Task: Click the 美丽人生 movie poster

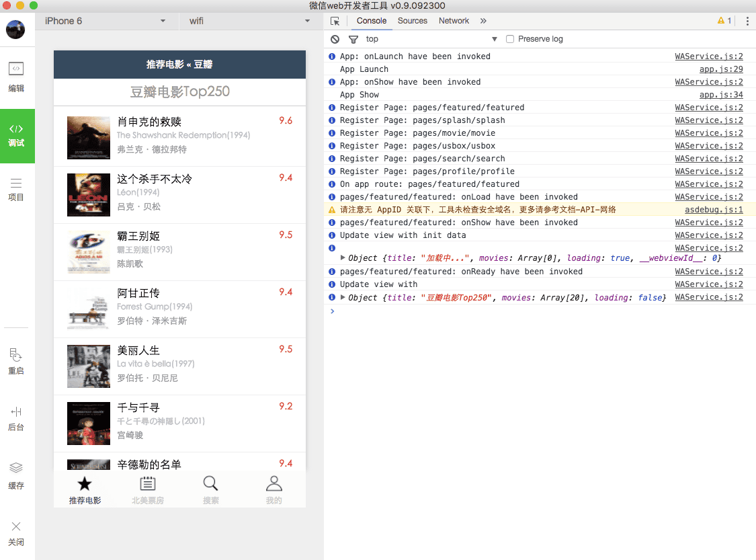Action: coord(89,366)
